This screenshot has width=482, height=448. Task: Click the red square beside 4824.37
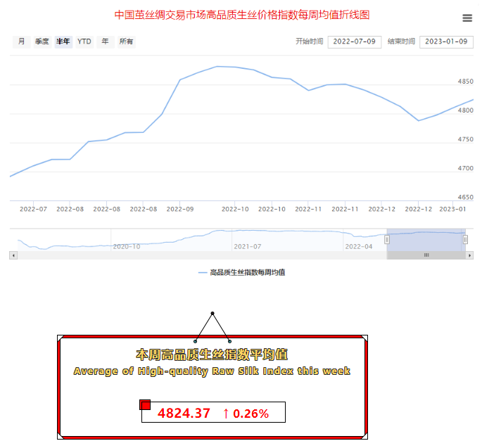(x=146, y=404)
